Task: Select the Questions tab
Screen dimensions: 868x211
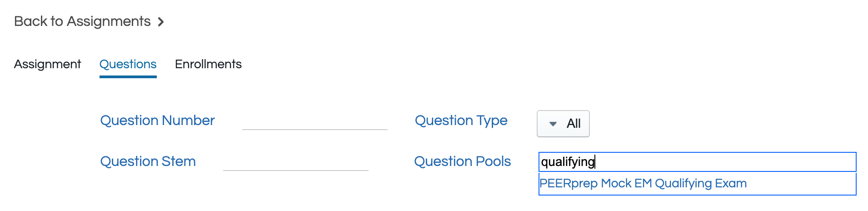Action: click(128, 64)
